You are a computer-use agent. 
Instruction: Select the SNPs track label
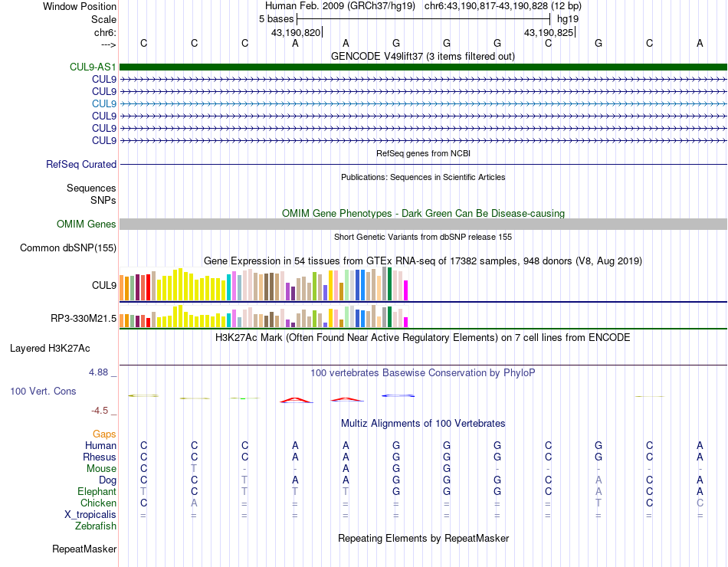coord(103,200)
